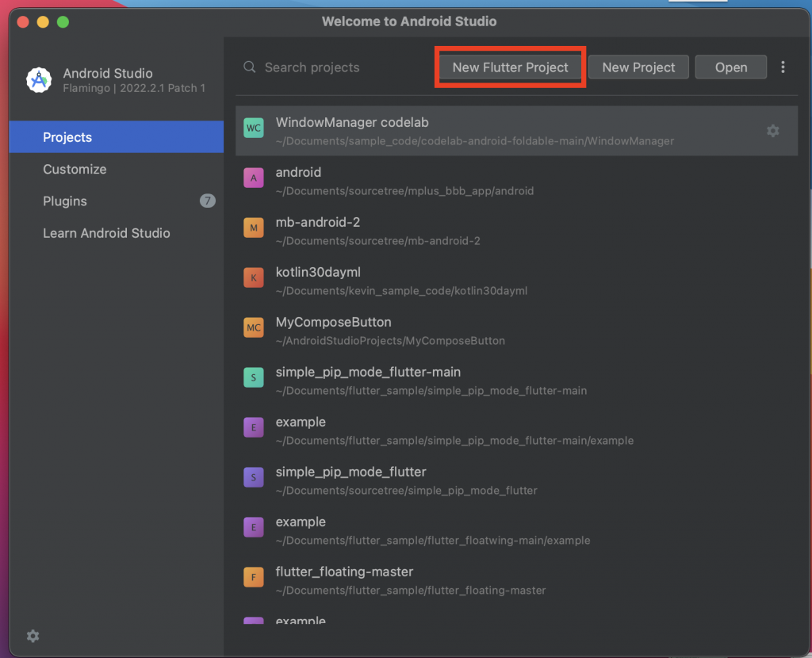The image size is (812, 658).
Task: Click the Open button
Action: coord(730,67)
